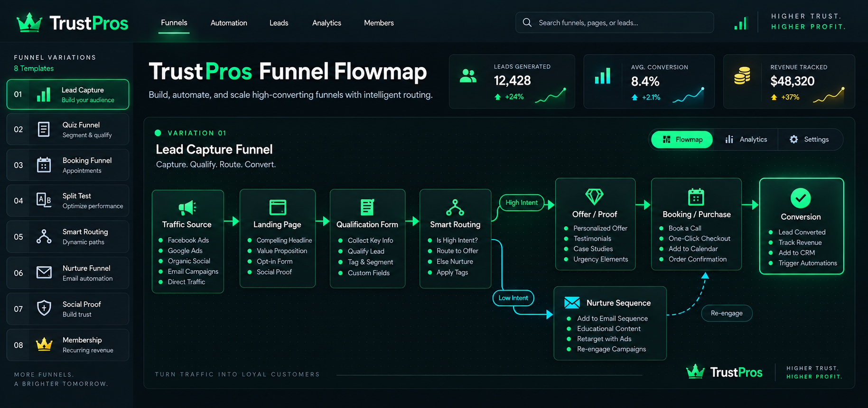
Task: Click the megaphone icon in Traffic Source
Action: [187, 207]
